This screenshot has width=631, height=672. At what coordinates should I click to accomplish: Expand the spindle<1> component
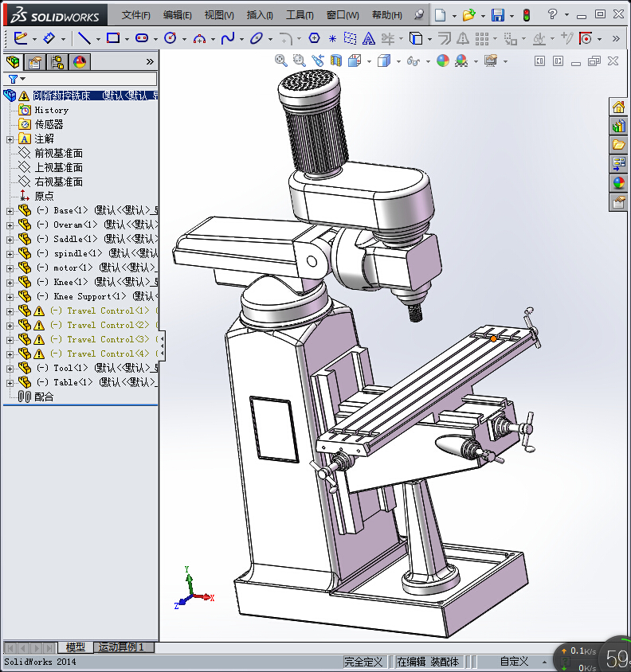[10, 254]
